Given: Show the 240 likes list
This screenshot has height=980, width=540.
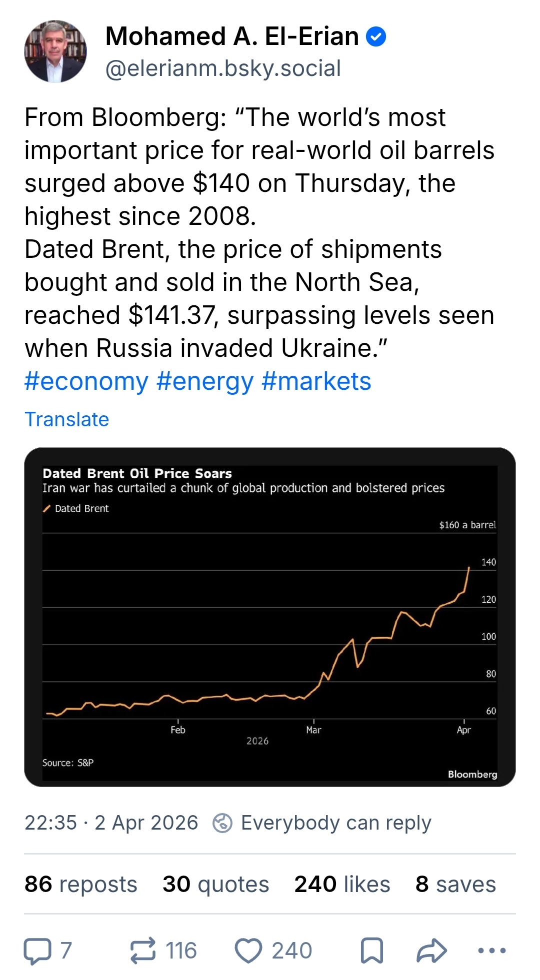Looking at the screenshot, I should (x=342, y=884).
